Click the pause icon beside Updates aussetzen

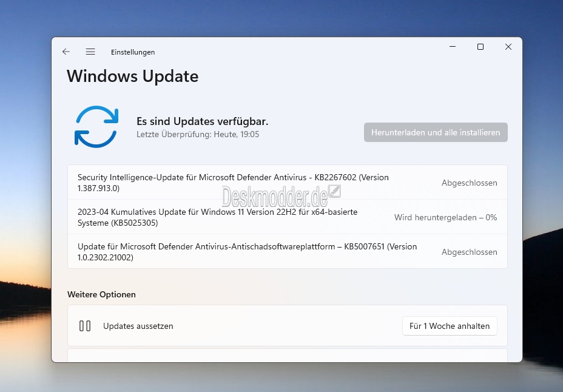coord(85,326)
